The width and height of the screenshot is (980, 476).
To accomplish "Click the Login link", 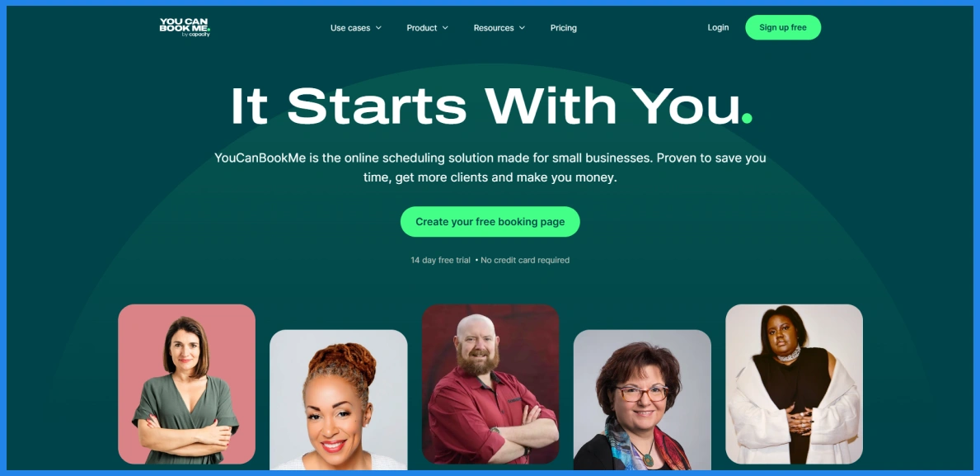I will click(718, 27).
